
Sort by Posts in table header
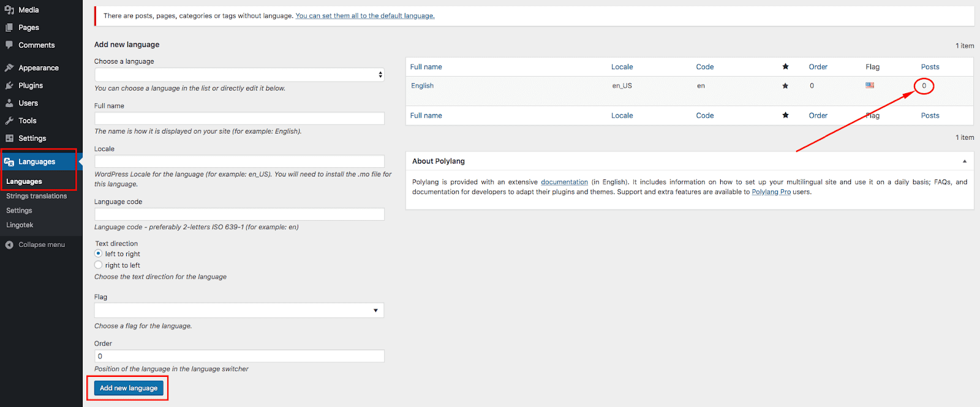click(930, 67)
